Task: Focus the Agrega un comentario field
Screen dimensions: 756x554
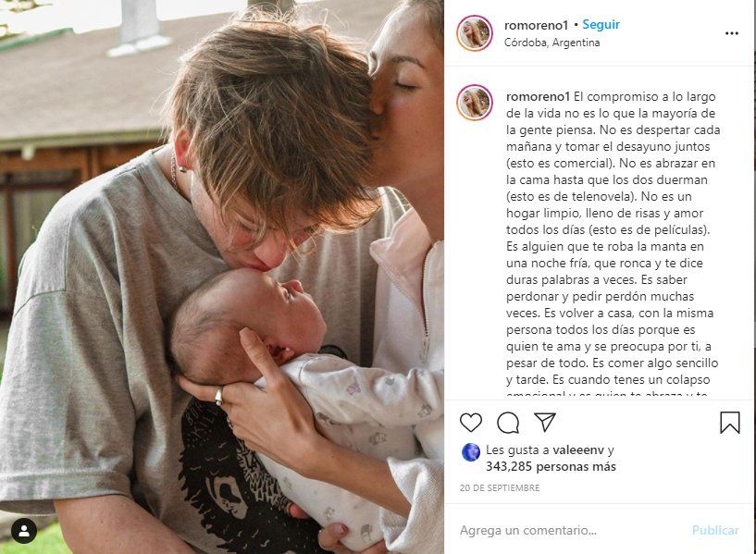Action: tap(569, 530)
